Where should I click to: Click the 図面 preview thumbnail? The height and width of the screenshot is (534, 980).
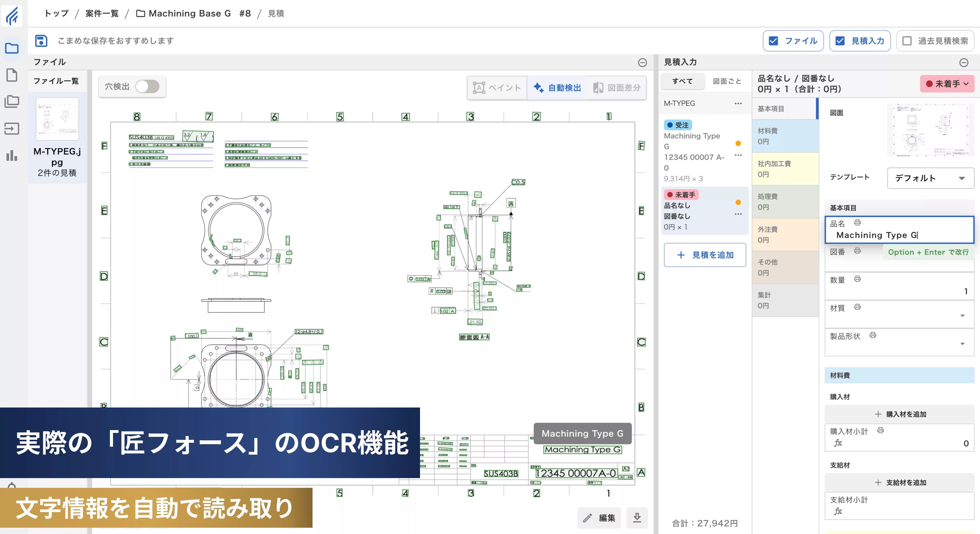931,130
